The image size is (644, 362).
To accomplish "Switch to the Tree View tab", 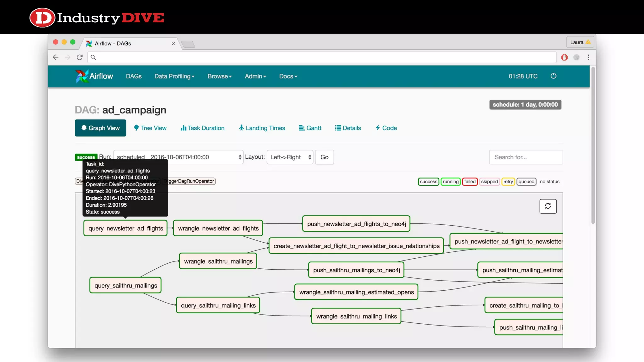I will [x=150, y=128].
